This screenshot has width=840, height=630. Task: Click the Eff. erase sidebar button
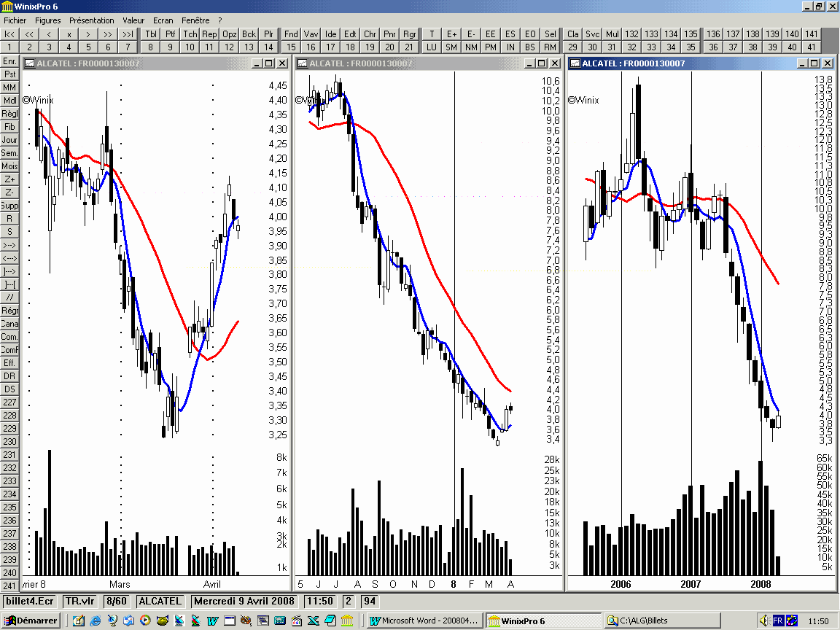coord(9,362)
